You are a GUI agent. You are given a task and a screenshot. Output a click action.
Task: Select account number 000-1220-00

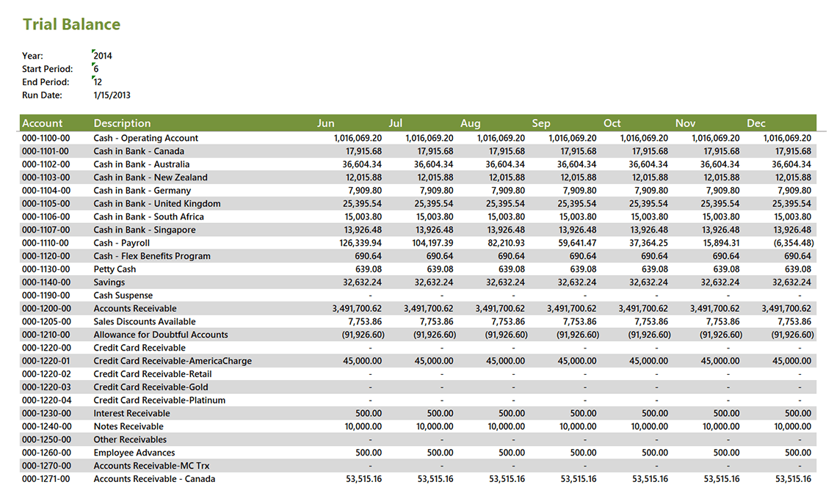[46, 348]
